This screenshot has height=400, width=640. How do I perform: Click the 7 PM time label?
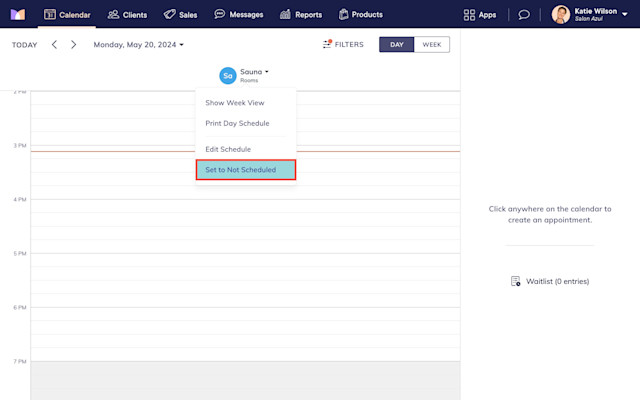pos(20,361)
